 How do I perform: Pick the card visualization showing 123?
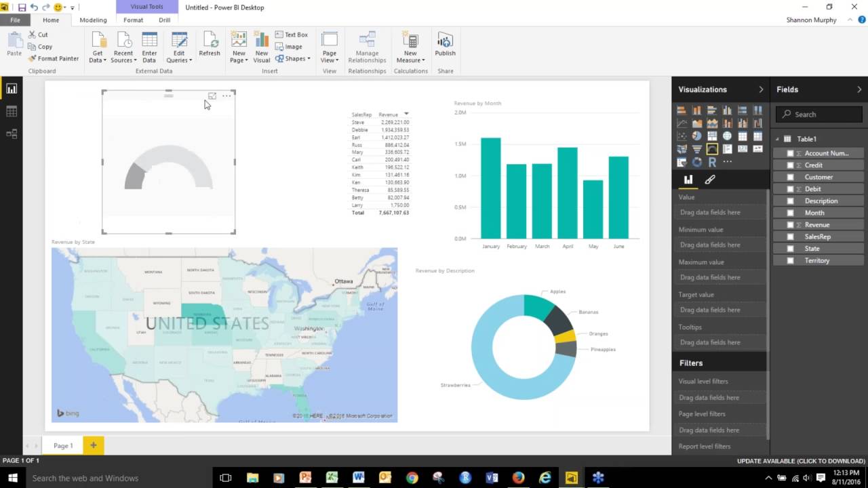(x=743, y=149)
